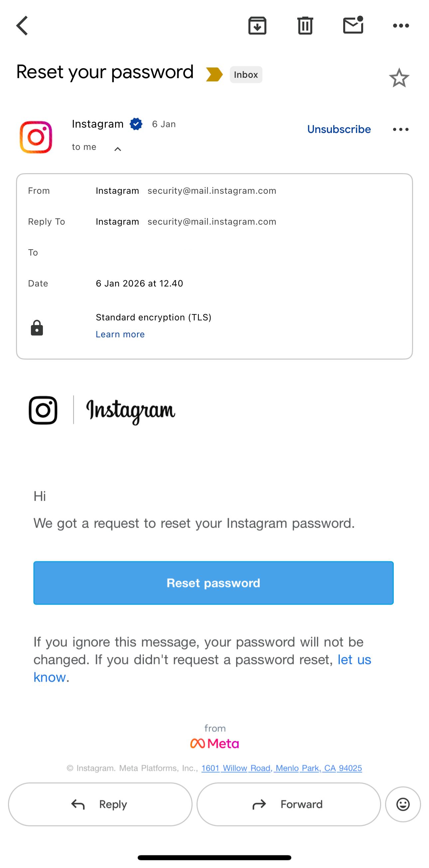Open message options next to Unsubscribe
This screenshot has height=868, width=429.
pos(401,129)
